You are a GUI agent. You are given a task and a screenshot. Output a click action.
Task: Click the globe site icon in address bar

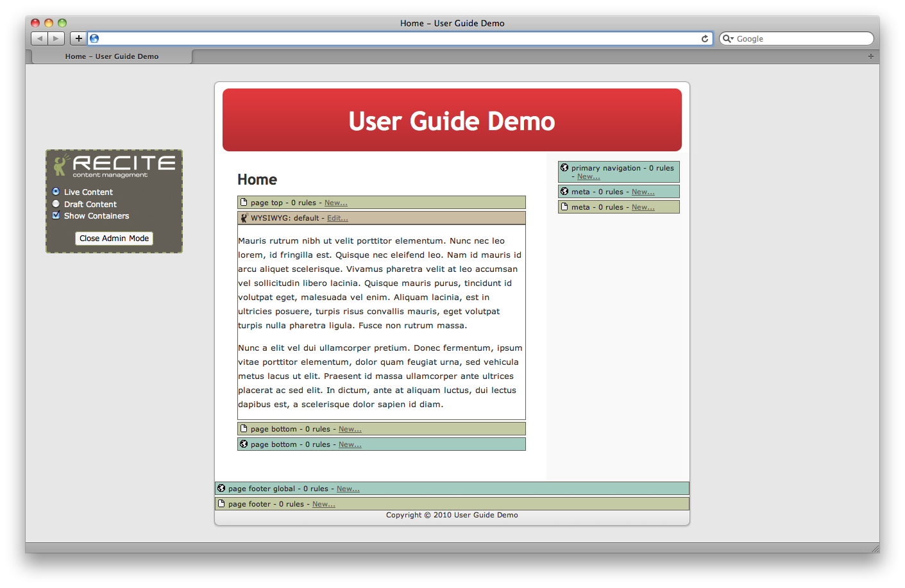click(x=94, y=38)
